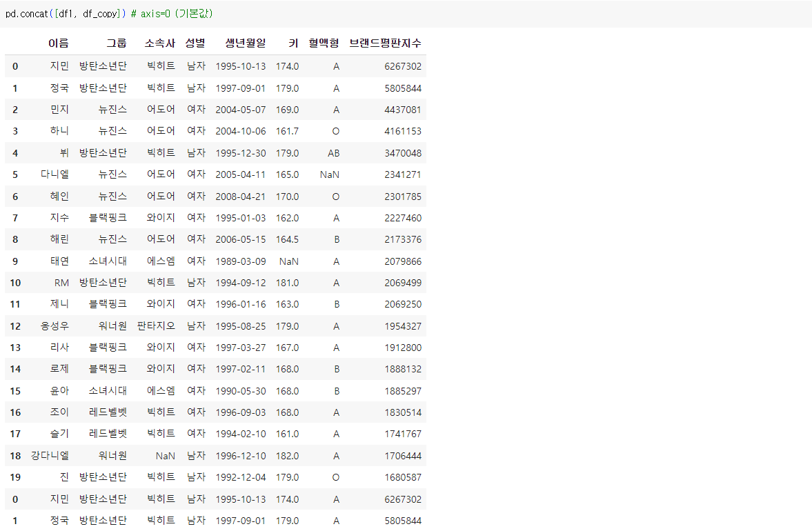The width and height of the screenshot is (812, 531).
Task: Click the group cell 소녀시대 in 윤아's row
Action: [108, 391]
